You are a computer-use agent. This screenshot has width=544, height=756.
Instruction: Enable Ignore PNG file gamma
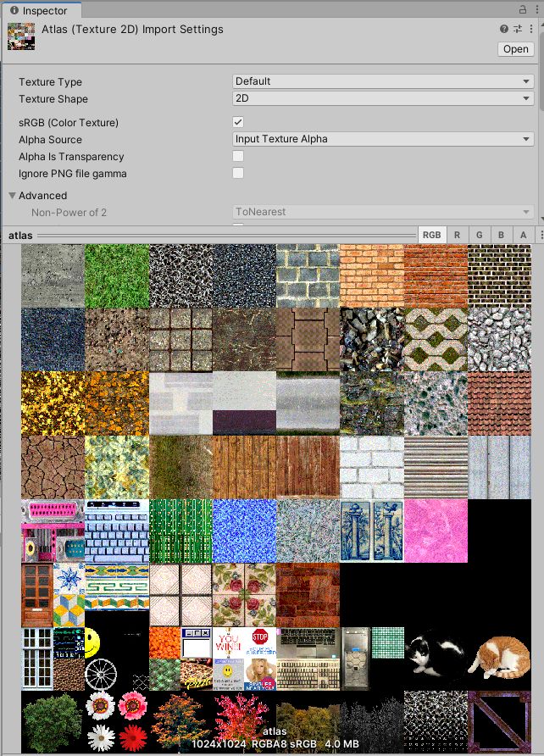[x=238, y=173]
